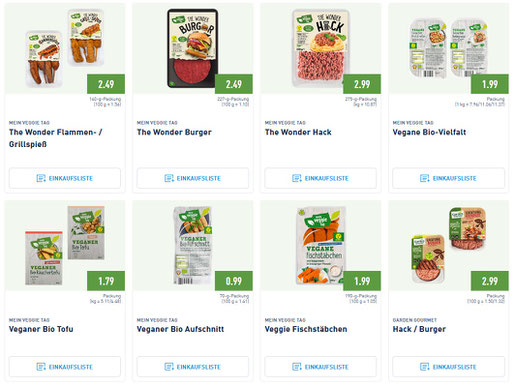The image size is (514, 387).
Task: Open The Wonder Hack product title
Action: [298, 132]
